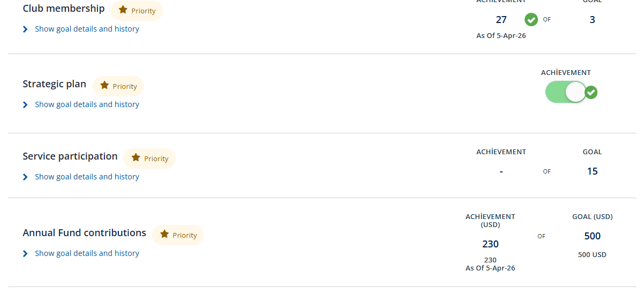The image size is (644, 294).
Task: Click the Service participation goal value 15
Action: (592, 171)
